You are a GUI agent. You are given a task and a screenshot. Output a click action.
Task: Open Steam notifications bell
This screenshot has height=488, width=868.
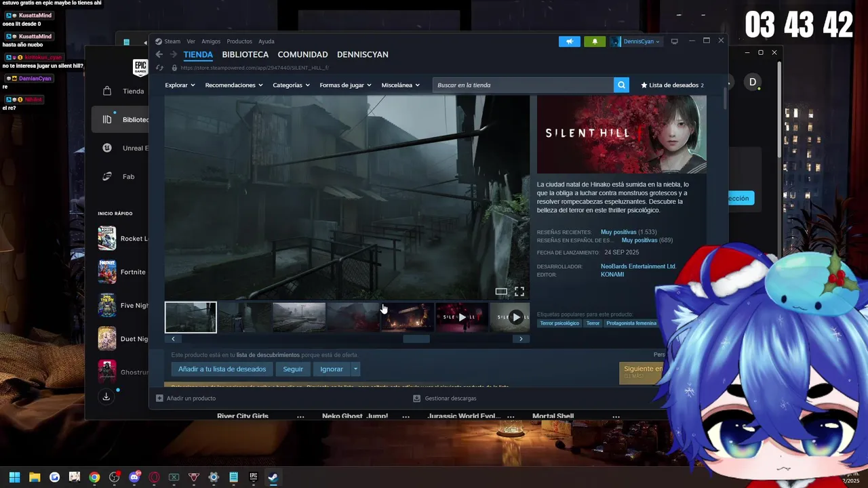(595, 41)
